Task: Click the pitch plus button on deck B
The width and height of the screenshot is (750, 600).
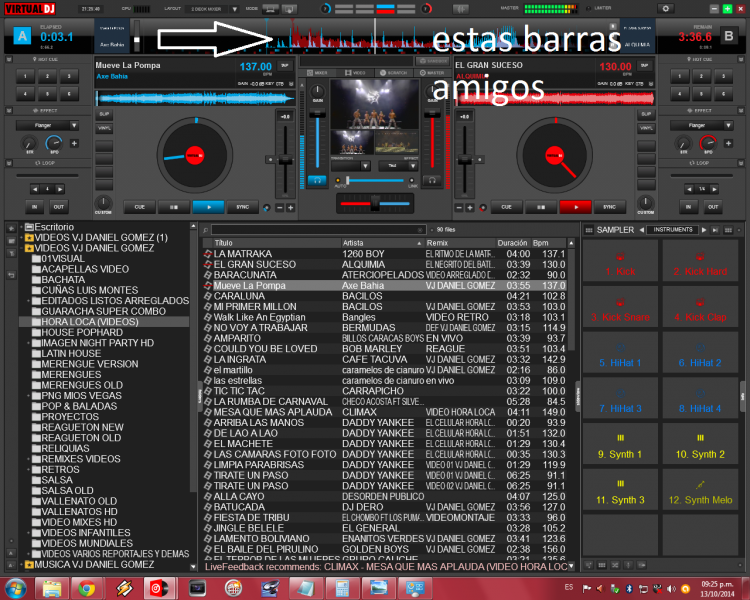Action: 470,208
